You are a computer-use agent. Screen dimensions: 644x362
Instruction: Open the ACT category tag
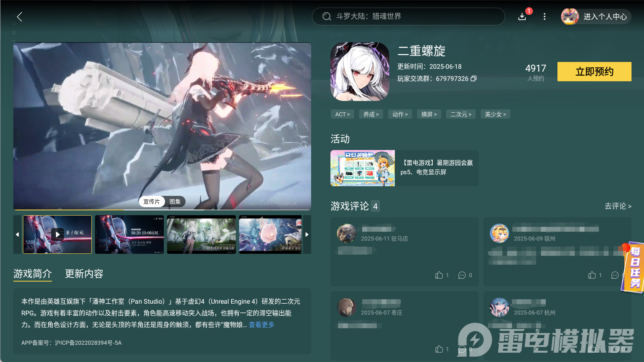(343, 114)
